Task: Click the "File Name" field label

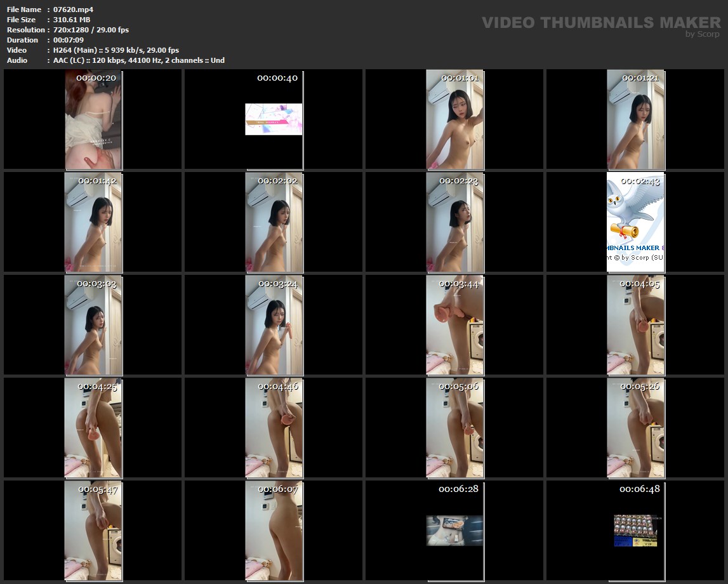Action: pyautogui.click(x=24, y=10)
